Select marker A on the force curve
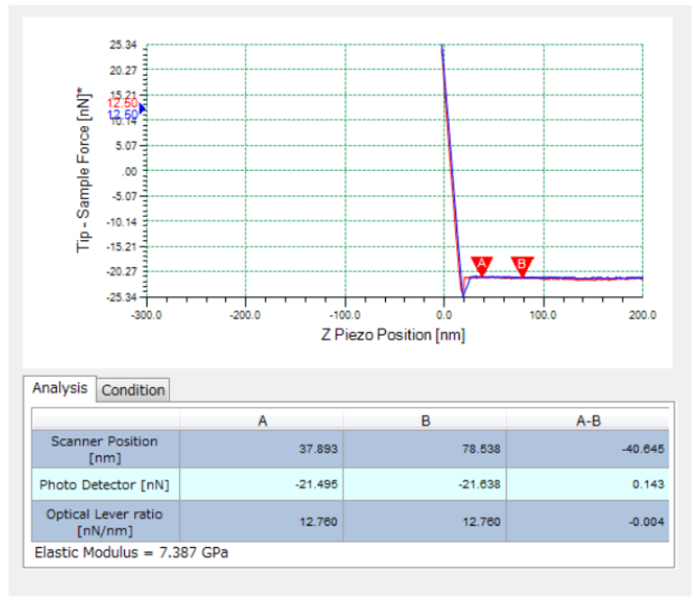 [482, 265]
